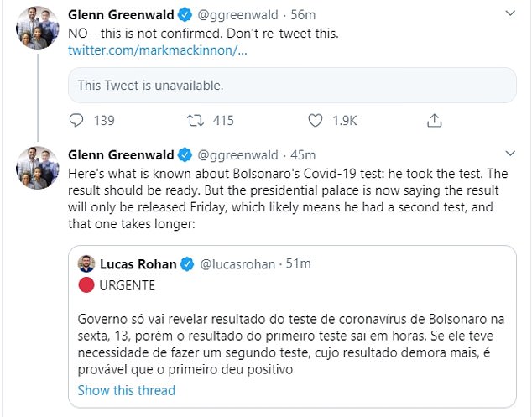Open Lucas Rohan's small profile avatar
This screenshot has height=417, width=532.
[86, 264]
